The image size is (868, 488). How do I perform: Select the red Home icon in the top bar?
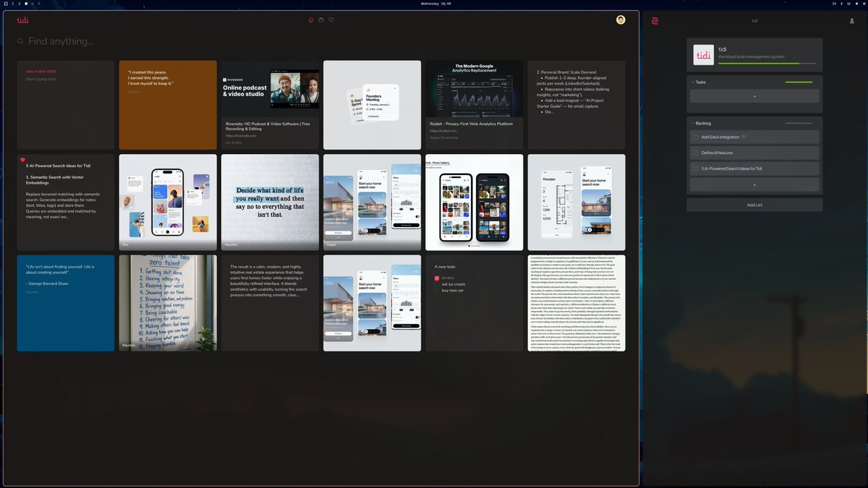(310, 20)
